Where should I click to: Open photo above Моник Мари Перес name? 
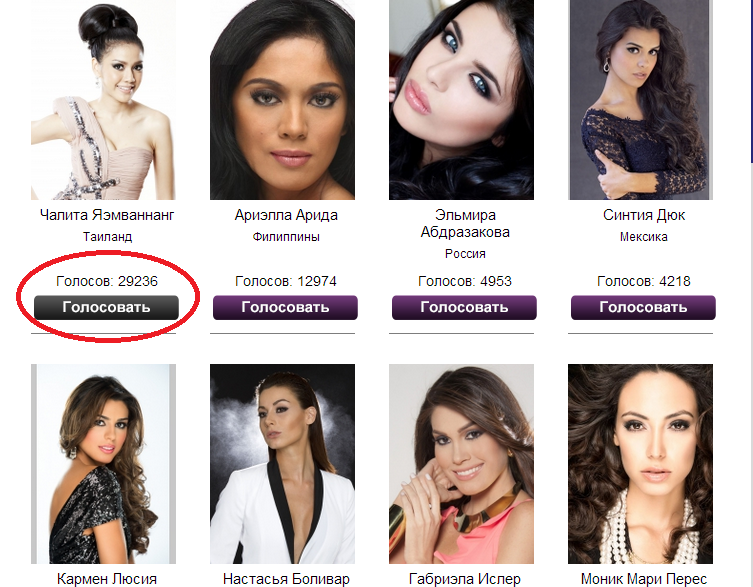point(640,464)
